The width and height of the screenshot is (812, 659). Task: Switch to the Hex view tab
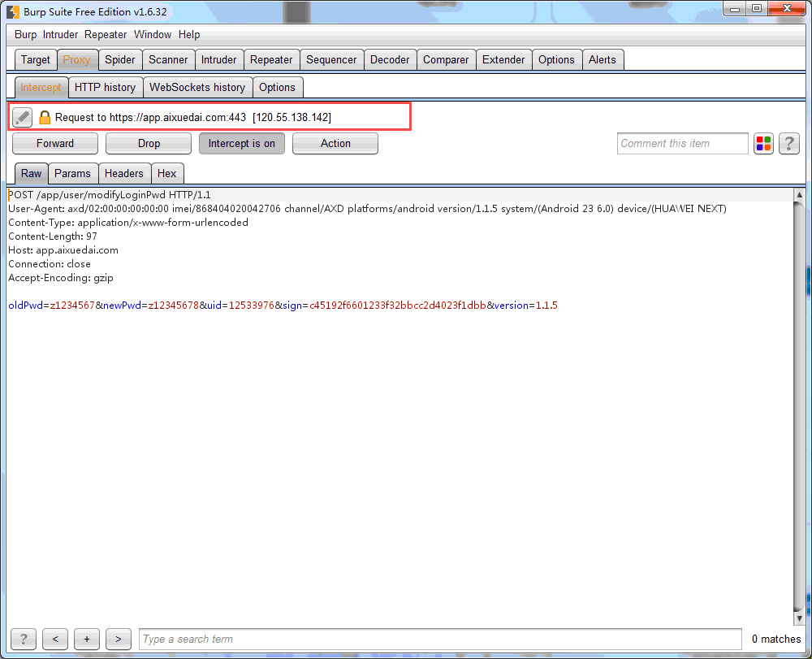(x=166, y=174)
